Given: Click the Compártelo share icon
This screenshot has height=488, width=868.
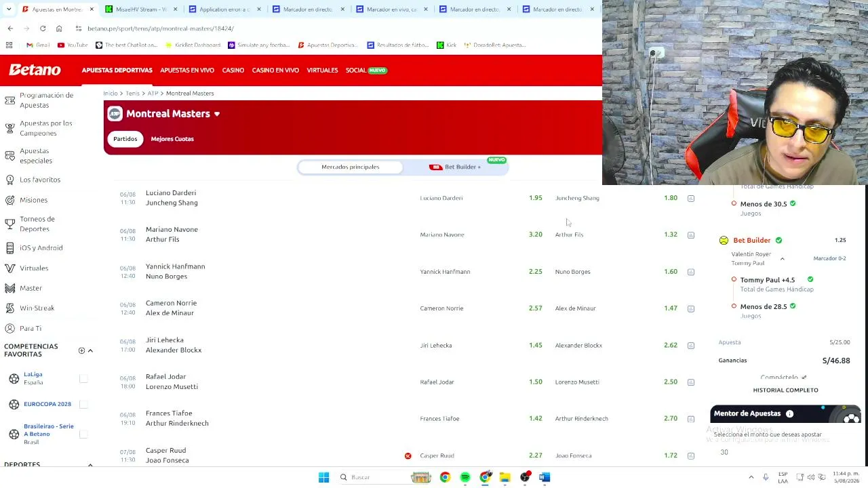Looking at the screenshot, I should pyautogui.click(x=804, y=378).
